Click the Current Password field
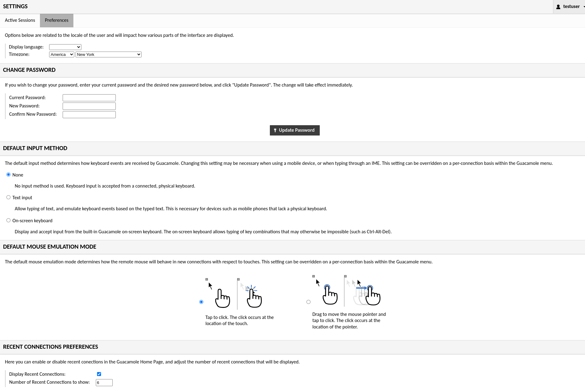Image resolution: width=585 pixels, height=392 pixels. point(89,98)
